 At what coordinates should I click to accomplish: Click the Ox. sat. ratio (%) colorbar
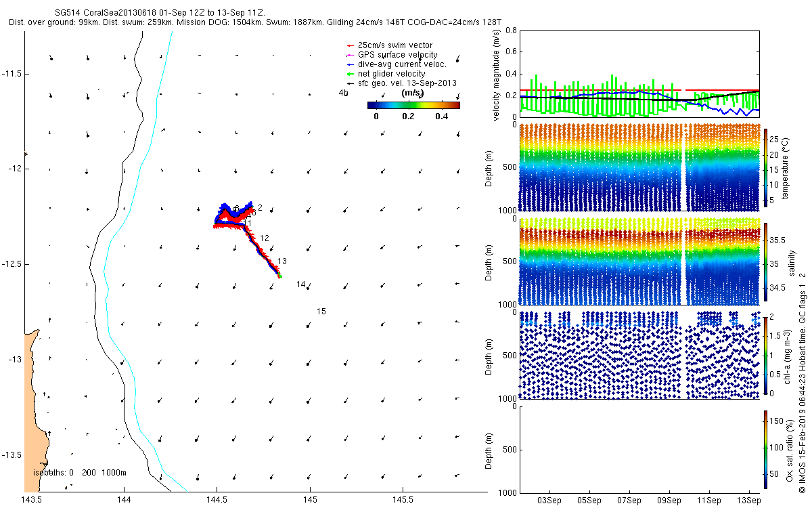765,450
